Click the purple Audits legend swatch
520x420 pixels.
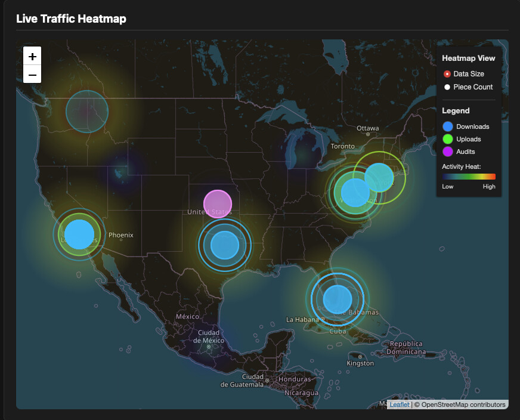(447, 152)
